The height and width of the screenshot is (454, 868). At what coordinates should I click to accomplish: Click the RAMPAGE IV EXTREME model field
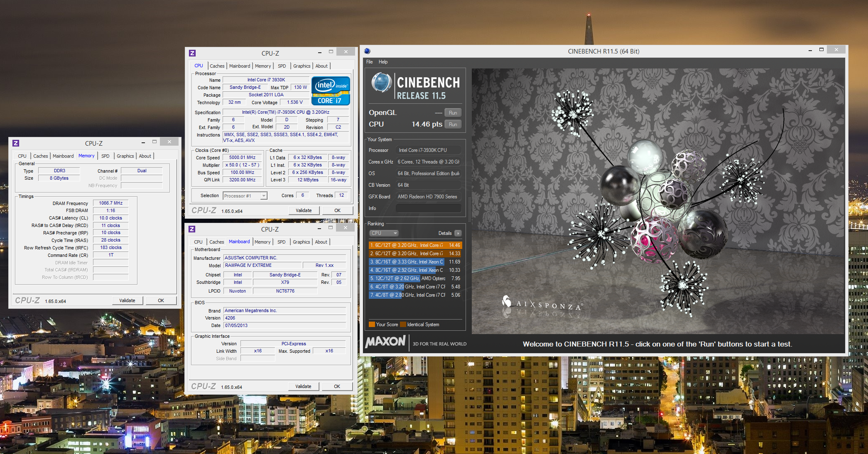(x=262, y=266)
